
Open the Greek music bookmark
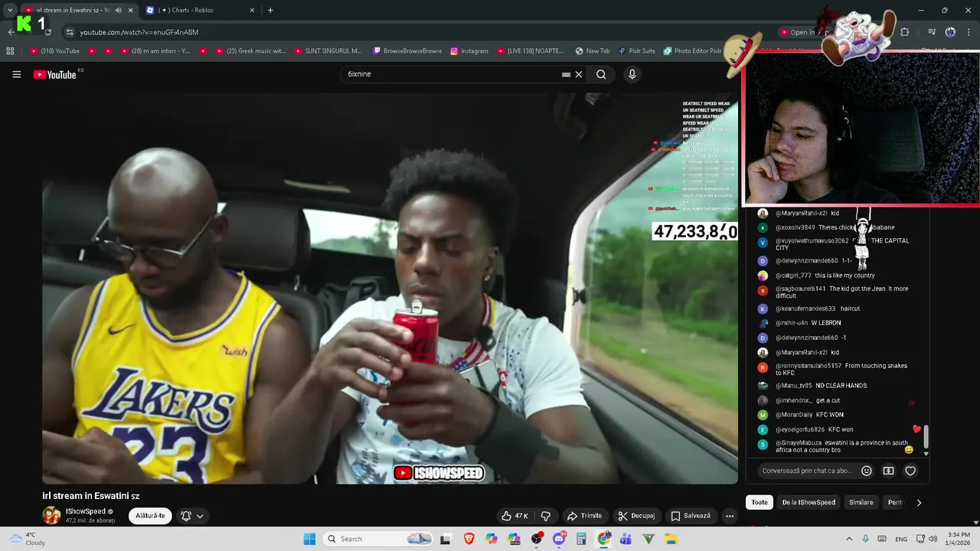(x=250, y=51)
